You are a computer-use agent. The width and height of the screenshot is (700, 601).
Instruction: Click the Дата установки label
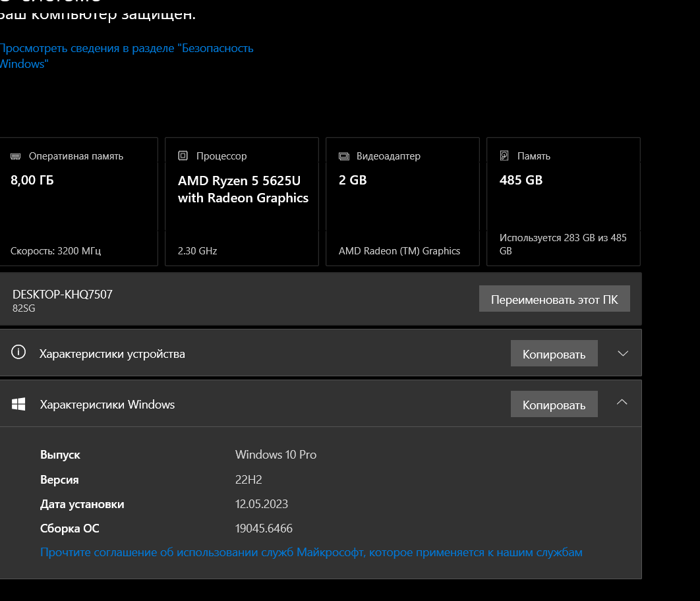tap(82, 504)
